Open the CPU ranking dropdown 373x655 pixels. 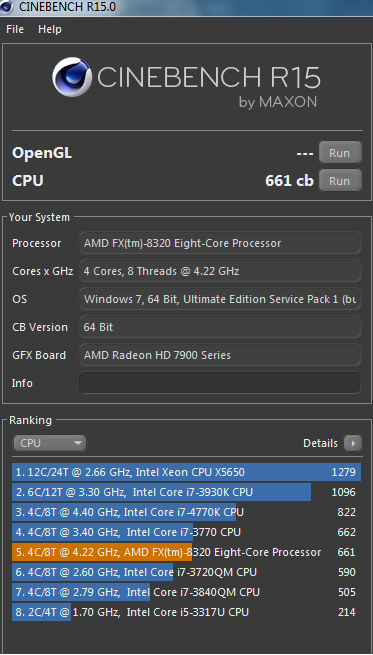point(50,443)
